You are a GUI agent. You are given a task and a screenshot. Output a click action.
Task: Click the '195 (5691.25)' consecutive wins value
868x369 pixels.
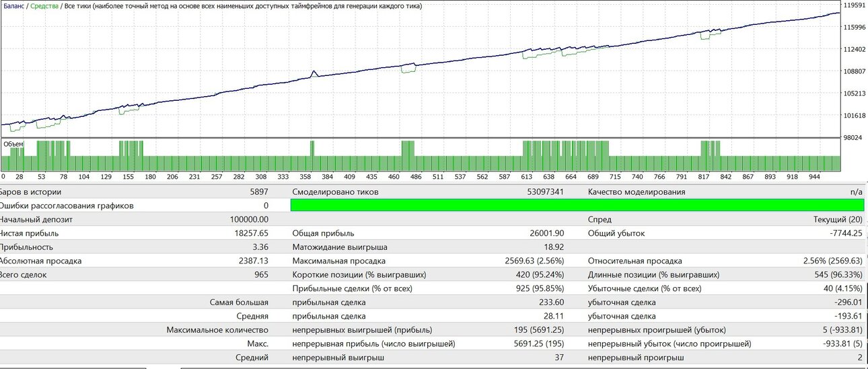pyautogui.click(x=538, y=330)
